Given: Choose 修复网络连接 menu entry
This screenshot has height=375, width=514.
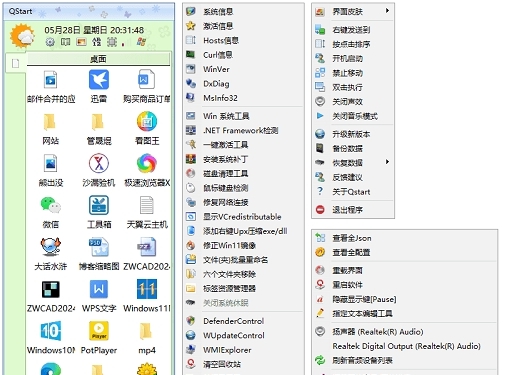Looking at the screenshot, I should (x=243, y=202).
